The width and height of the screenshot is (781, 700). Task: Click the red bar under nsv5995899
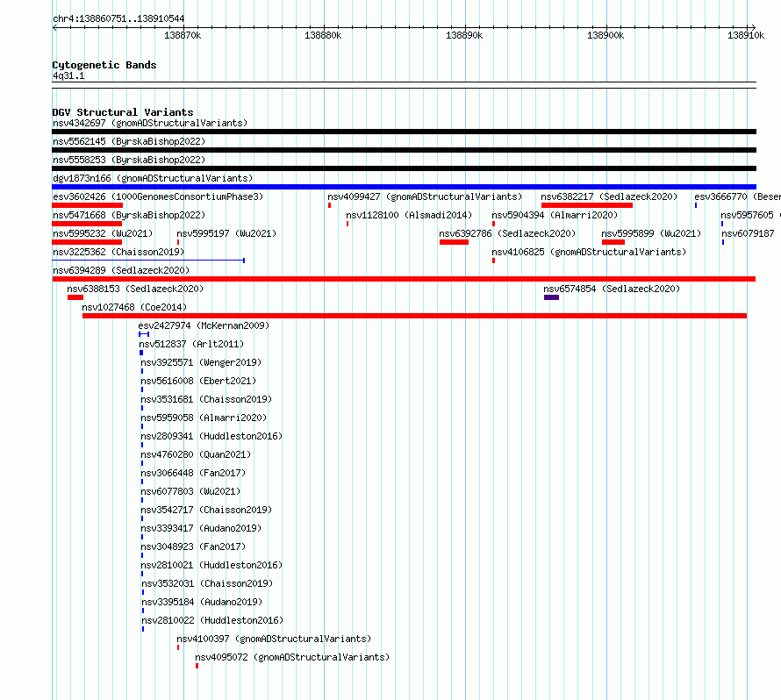click(x=613, y=242)
